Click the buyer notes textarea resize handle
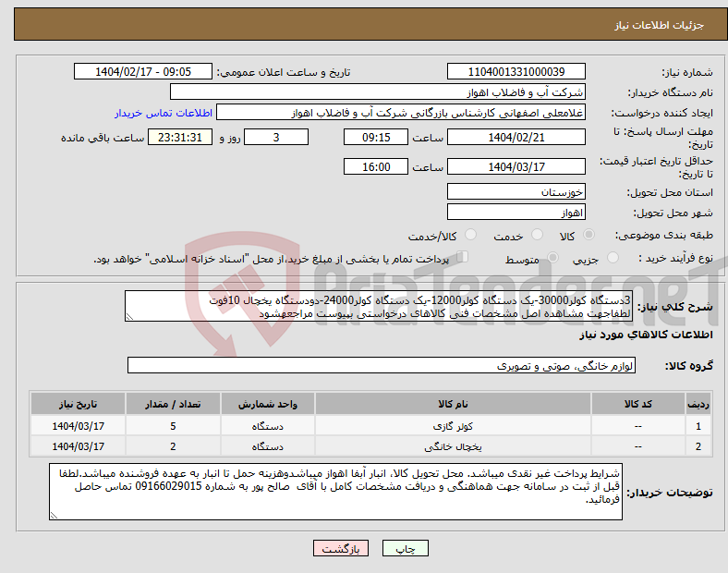This screenshot has width=728, height=573. [x=54, y=515]
